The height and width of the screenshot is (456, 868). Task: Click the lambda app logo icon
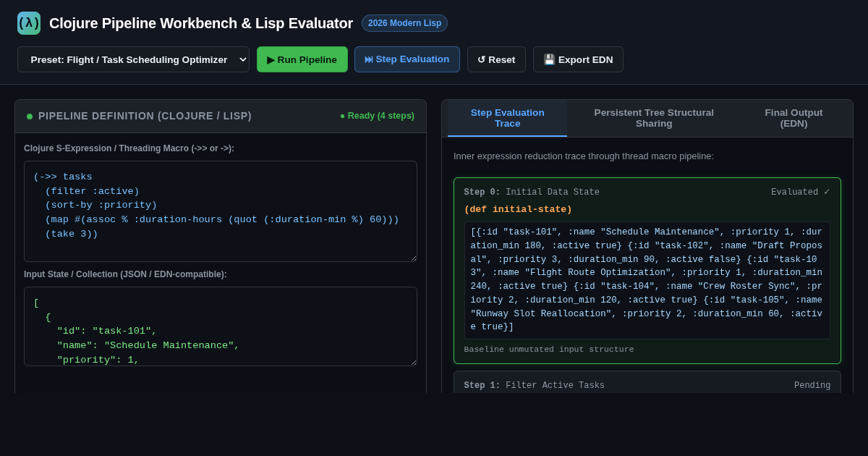(29, 23)
